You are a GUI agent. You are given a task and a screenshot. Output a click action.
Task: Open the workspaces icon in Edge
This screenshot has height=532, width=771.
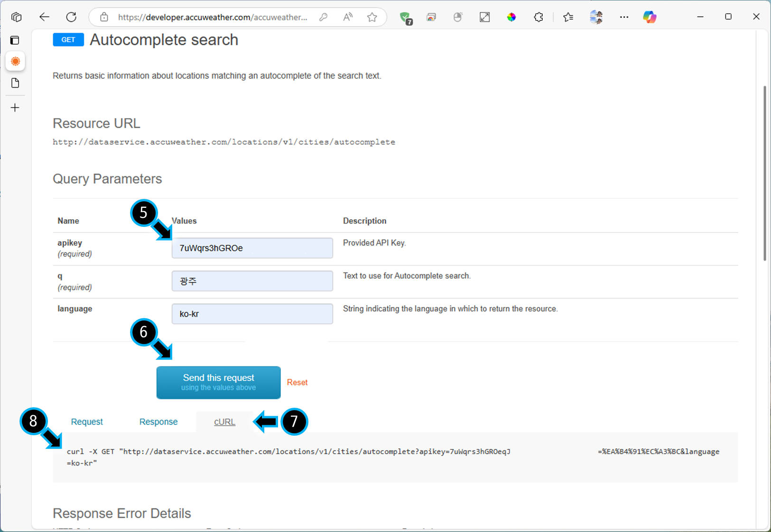(17, 17)
